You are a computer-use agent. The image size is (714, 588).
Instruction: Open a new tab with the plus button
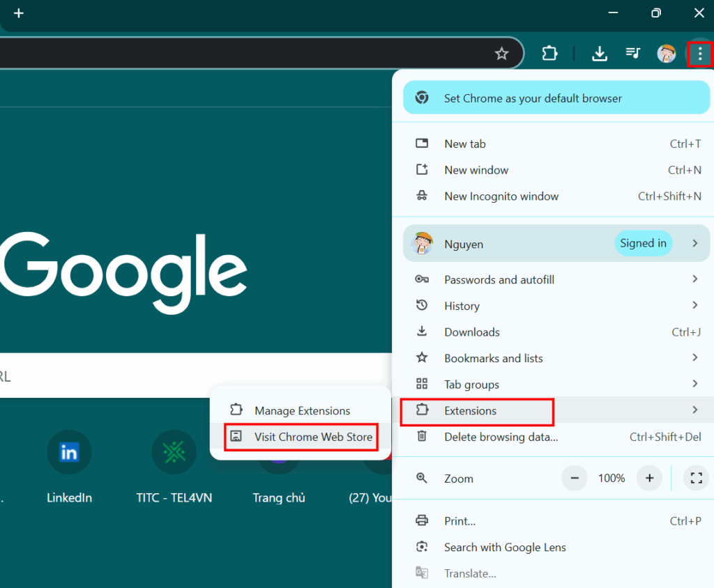pos(19,13)
